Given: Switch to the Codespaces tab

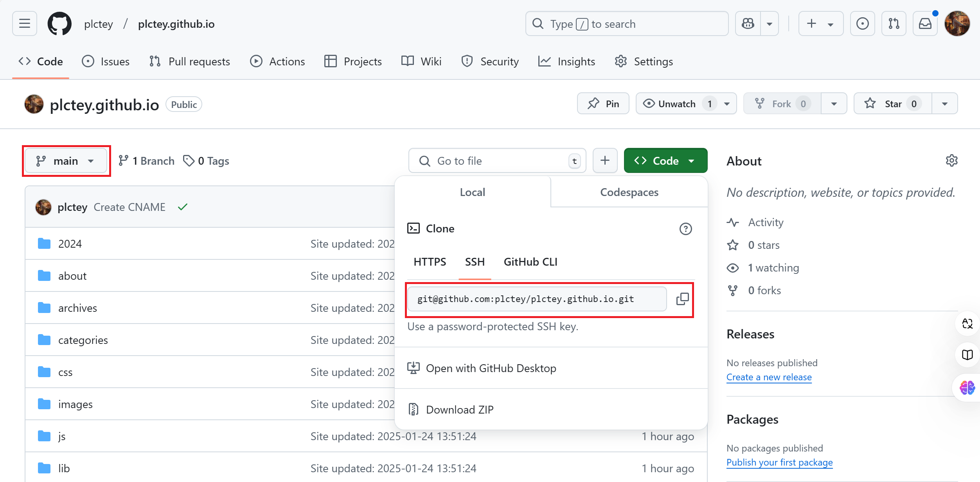Looking at the screenshot, I should coord(629,192).
